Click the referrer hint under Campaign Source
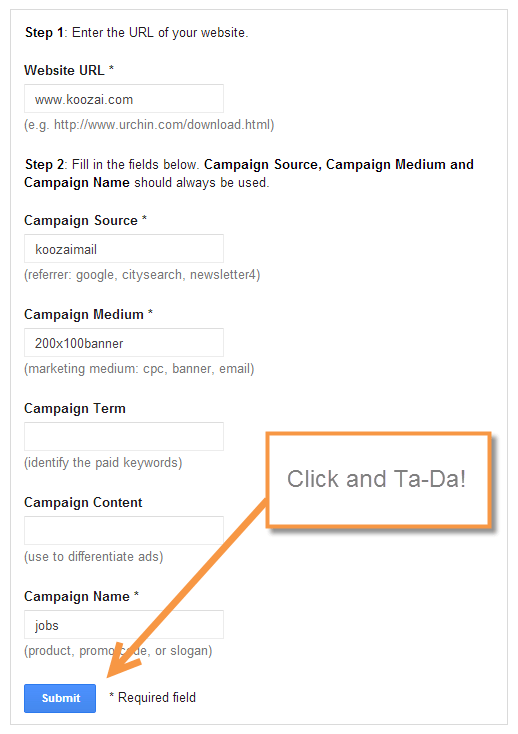The image size is (518, 734). point(142,275)
